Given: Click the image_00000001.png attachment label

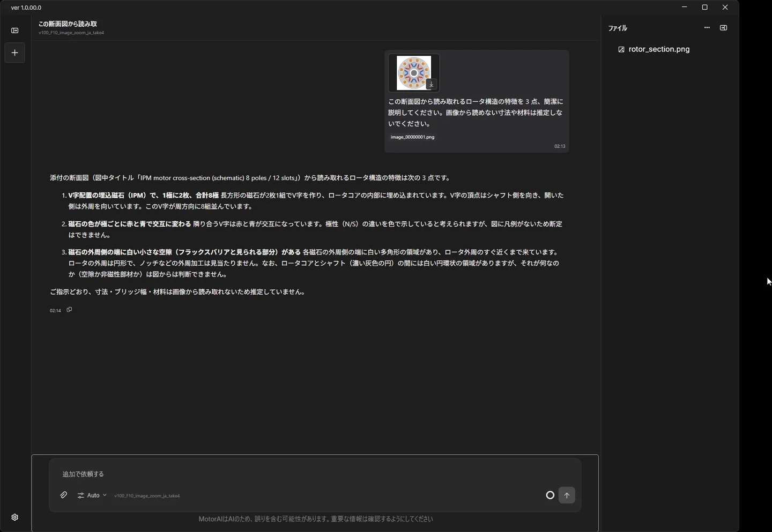Looking at the screenshot, I should click(413, 137).
